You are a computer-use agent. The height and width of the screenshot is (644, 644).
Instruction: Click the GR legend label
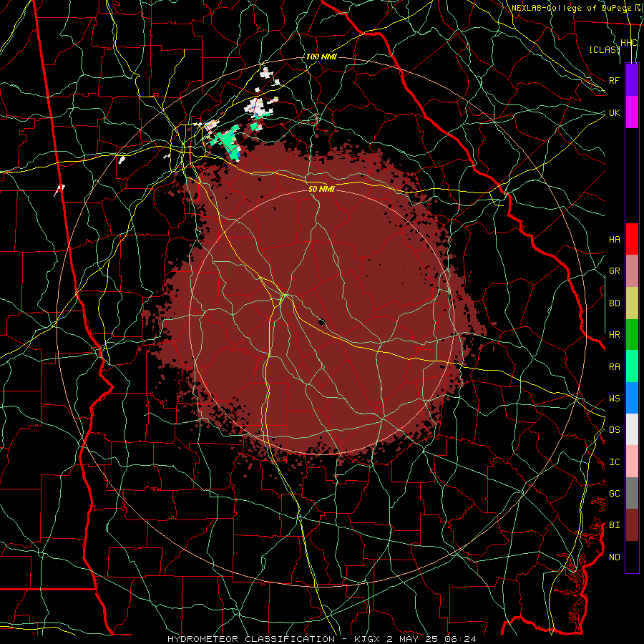[x=614, y=271]
